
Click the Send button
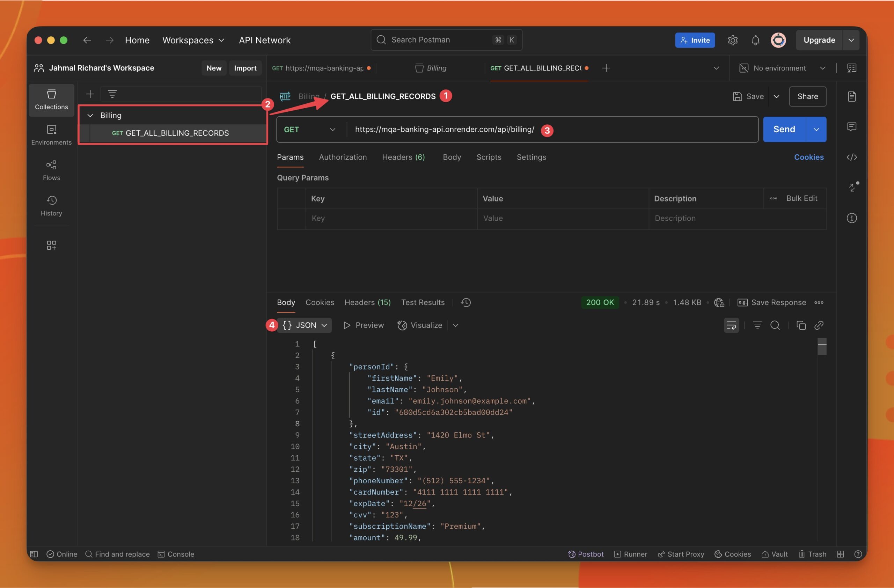(784, 130)
